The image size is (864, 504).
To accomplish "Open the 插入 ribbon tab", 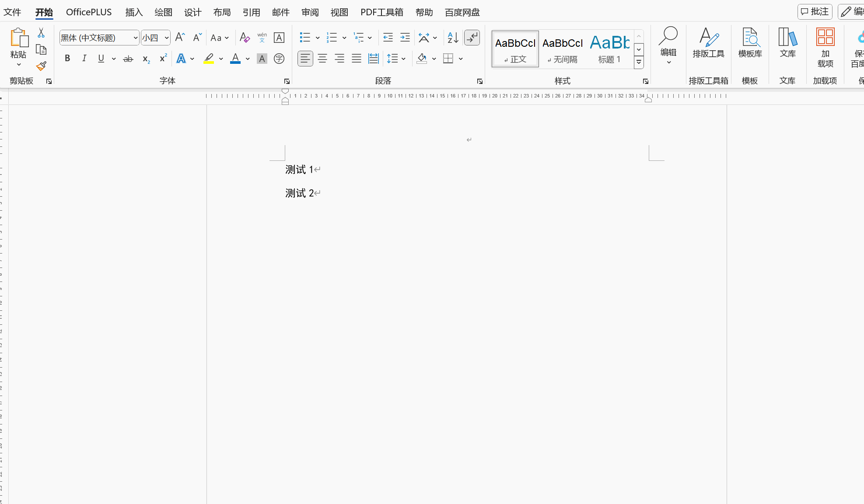I will coord(134,12).
